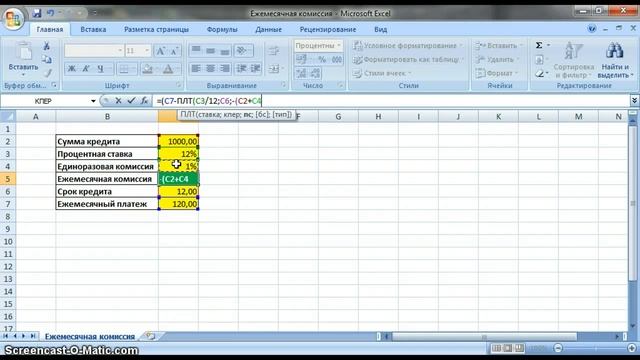Click the AutoSum sigma icon
The height and width of the screenshot is (360, 640).
coord(539,46)
